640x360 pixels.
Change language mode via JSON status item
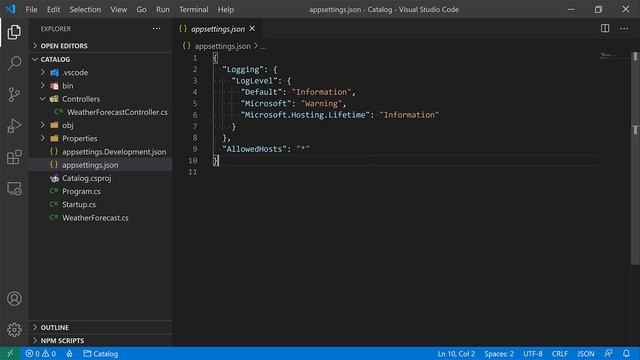[x=586, y=353]
